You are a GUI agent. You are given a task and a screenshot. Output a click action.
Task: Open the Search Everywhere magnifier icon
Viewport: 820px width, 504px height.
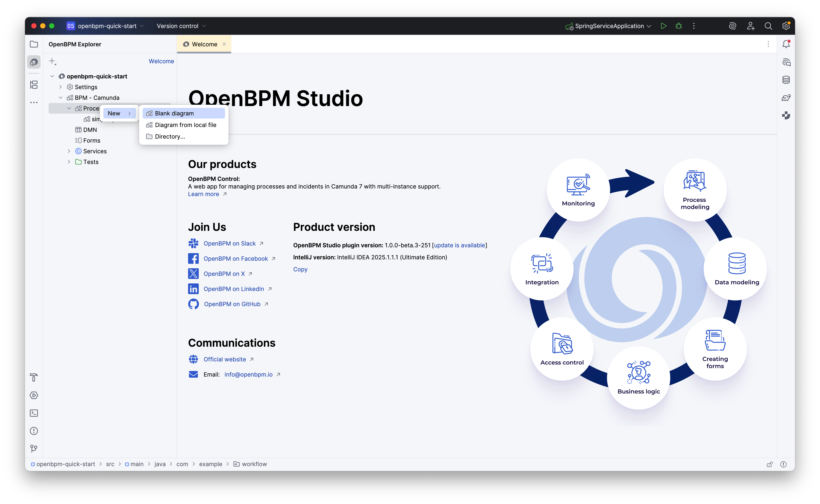tap(768, 26)
